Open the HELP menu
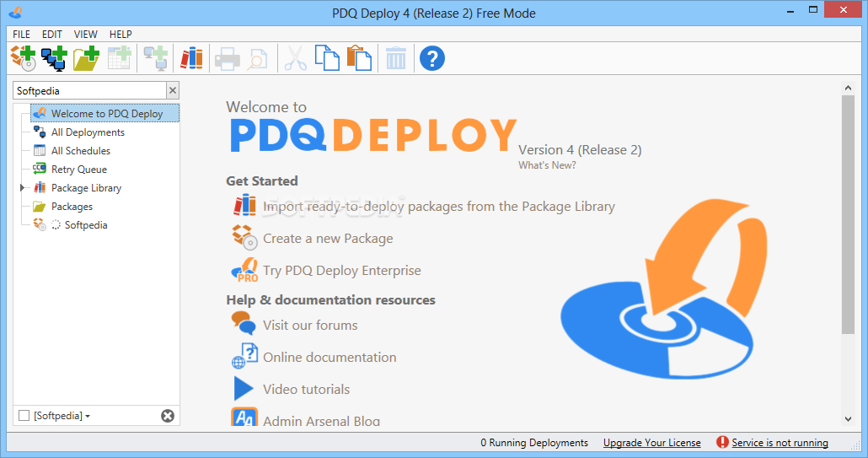Image resolution: width=868 pixels, height=458 pixels. [121, 35]
